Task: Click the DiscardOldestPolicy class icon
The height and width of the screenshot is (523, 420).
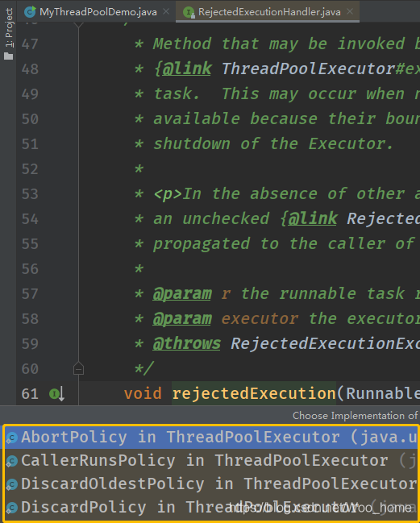Action: (12, 484)
